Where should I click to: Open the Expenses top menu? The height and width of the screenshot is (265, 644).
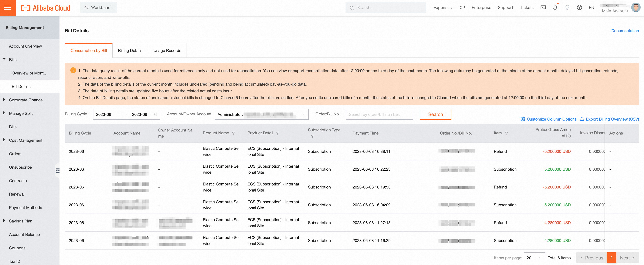[442, 8]
